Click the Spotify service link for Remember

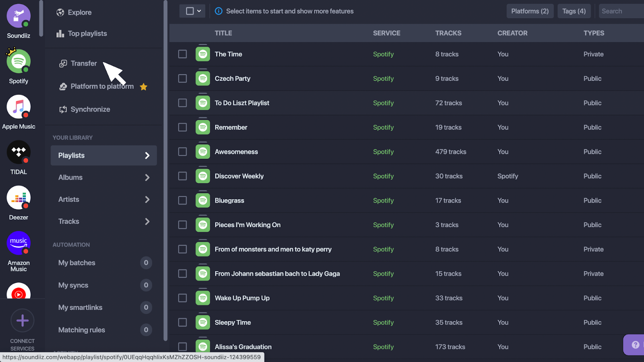point(383,128)
